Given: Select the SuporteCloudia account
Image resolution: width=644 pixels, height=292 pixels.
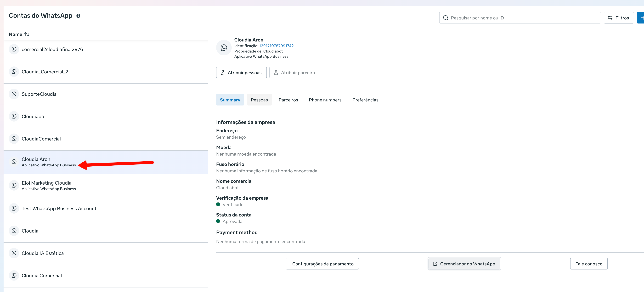Looking at the screenshot, I should (106, 95).
